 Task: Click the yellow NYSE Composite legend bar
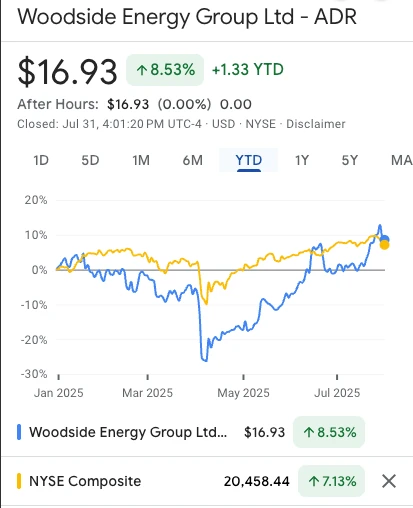click(x=19, y=481)
